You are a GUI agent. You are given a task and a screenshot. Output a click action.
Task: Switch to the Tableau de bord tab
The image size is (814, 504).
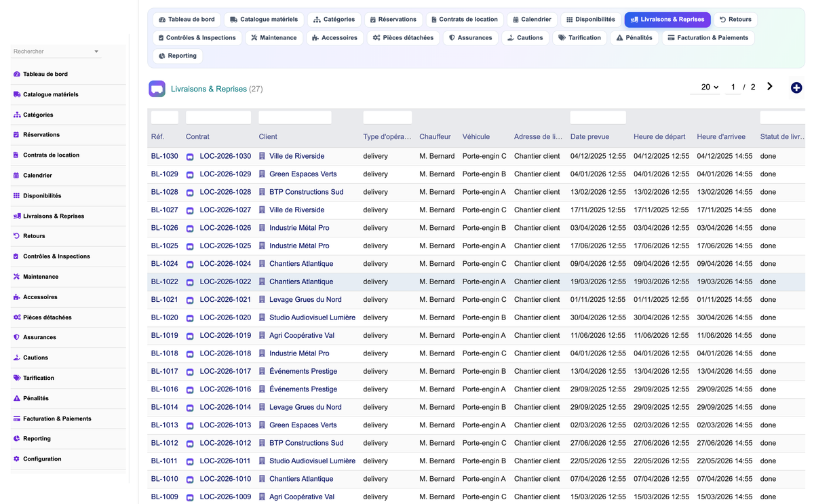[x=187, y=20]
